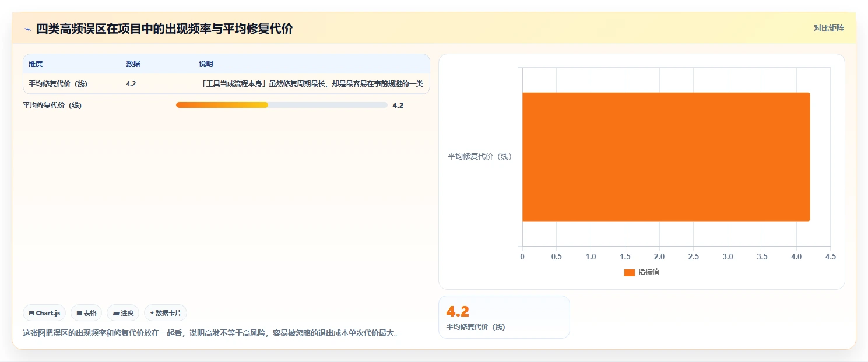Click the 2.0 tick on chart x-axis

point(659,257)
